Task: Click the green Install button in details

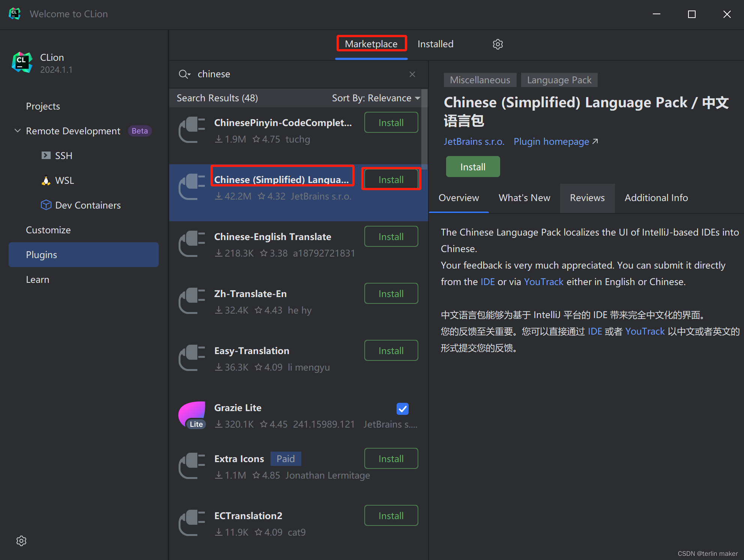Action: 472,167
